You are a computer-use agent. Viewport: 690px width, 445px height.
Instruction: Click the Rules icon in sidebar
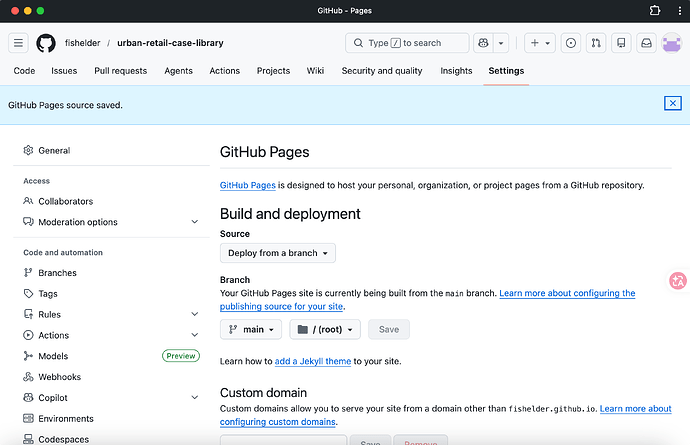coord(28,314)
